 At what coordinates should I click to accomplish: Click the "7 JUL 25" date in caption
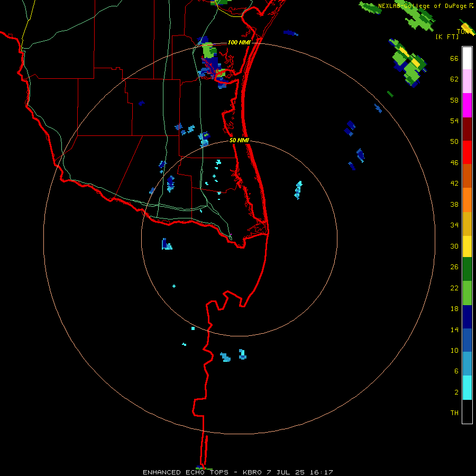coord(286,472)
